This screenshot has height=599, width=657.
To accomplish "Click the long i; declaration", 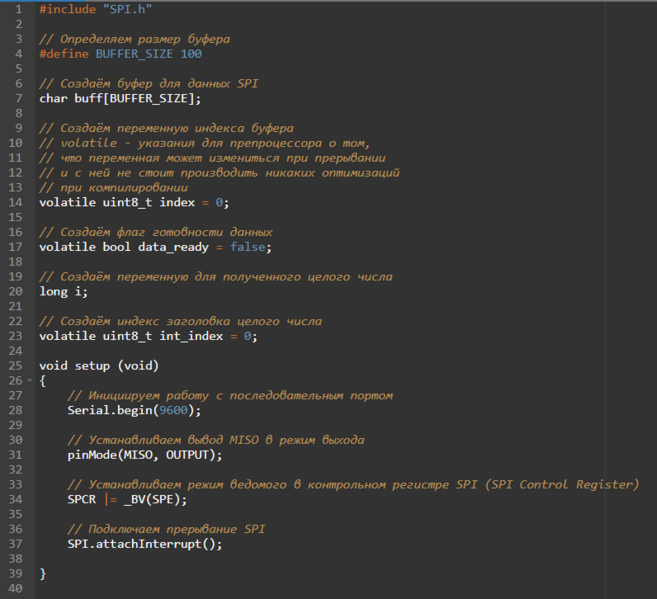I will pos(64,292).
